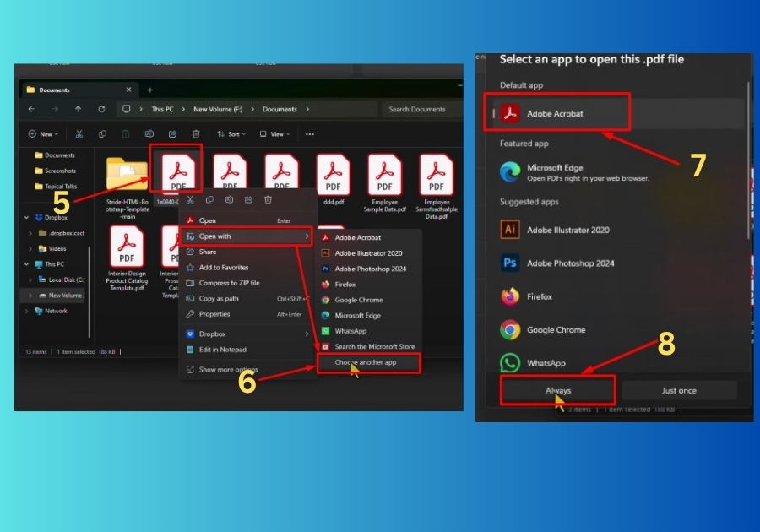Viewport: 760px width, 532px height.
Task: Choose Google Chrome in the app picker dialog
Action: pyautogui.click(x=616, y=330)
